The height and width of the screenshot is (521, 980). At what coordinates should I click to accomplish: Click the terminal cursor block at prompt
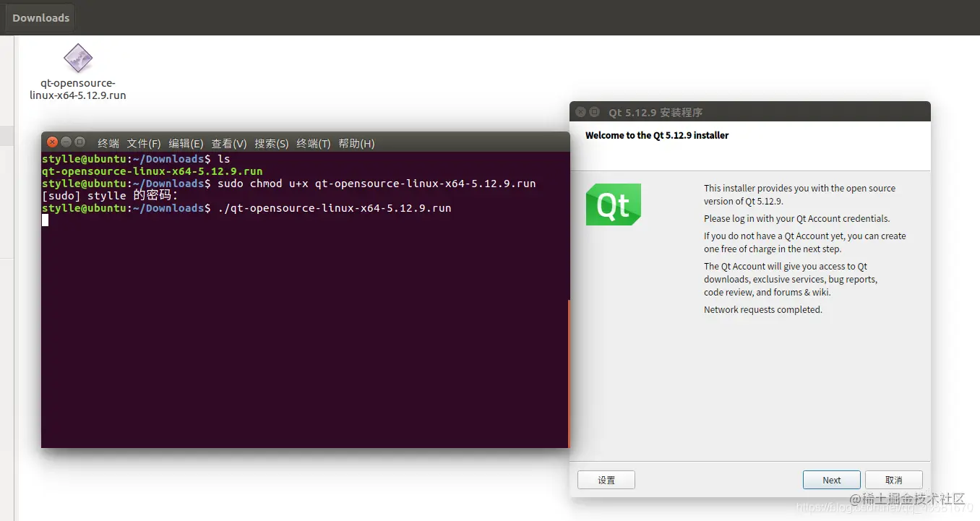coord(45,220)
